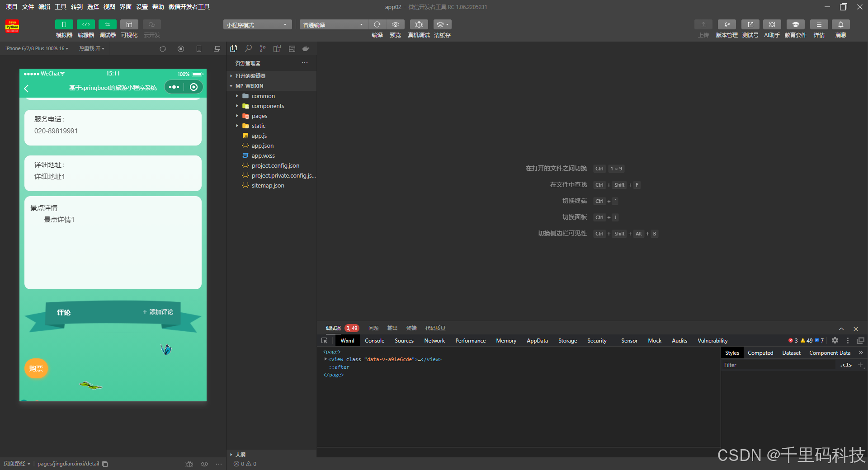Click the 编译 compile refresh icon

[377, 24]
